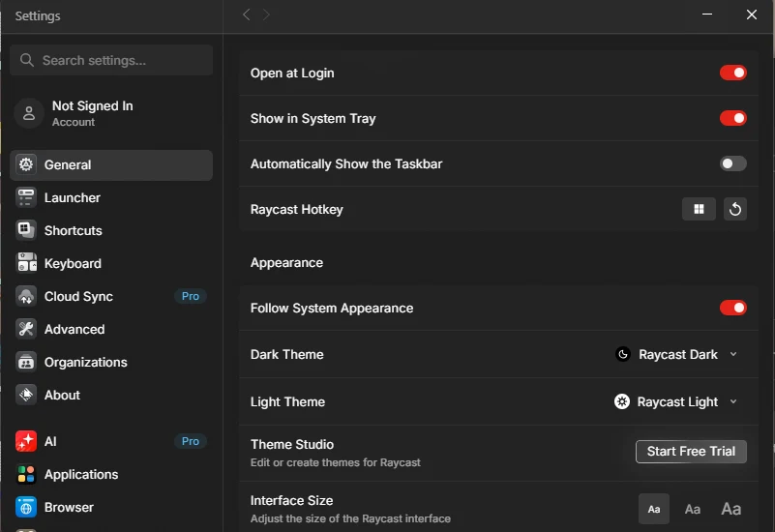Viewport: 775px width, 532px height.
Task: Minimize the Settings window
Action: point(707,15)
